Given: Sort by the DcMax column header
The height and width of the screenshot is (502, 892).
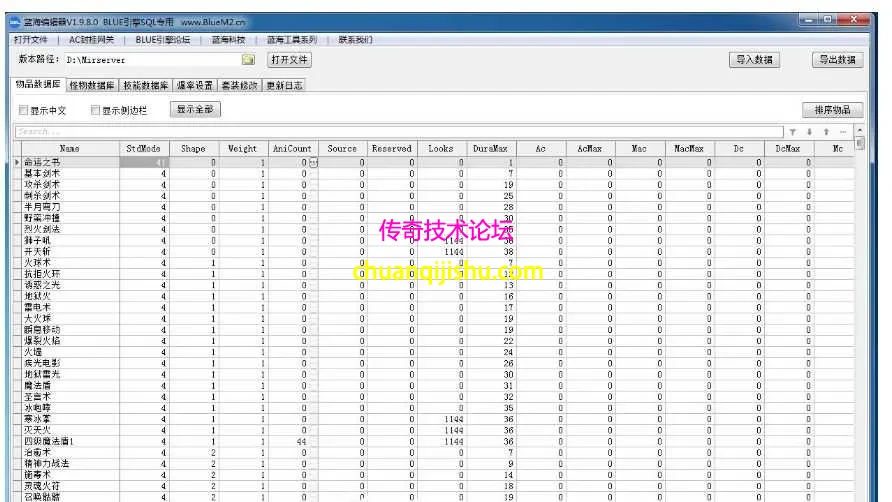Looking at the screenshot, I should [x=788, y=149].
